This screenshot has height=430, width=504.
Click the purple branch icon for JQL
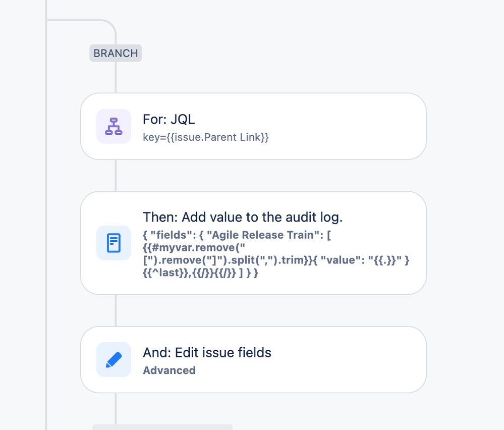pyautogui.click(x=114, y=126)
